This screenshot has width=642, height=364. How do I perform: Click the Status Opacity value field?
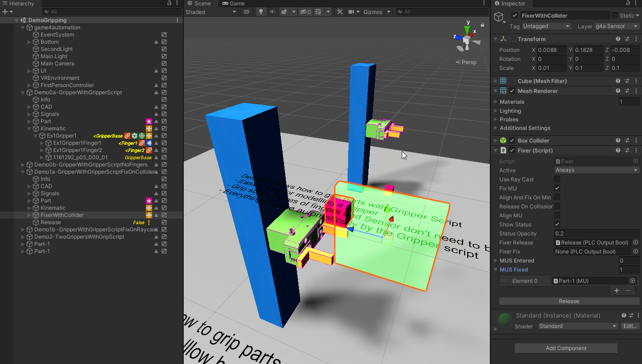597,234
